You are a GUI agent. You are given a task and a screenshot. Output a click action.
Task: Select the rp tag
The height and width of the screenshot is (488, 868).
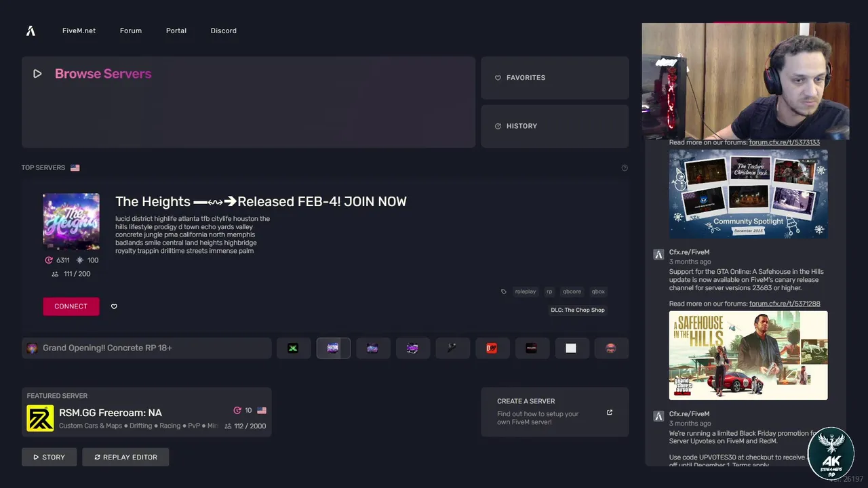pos(549,291)
